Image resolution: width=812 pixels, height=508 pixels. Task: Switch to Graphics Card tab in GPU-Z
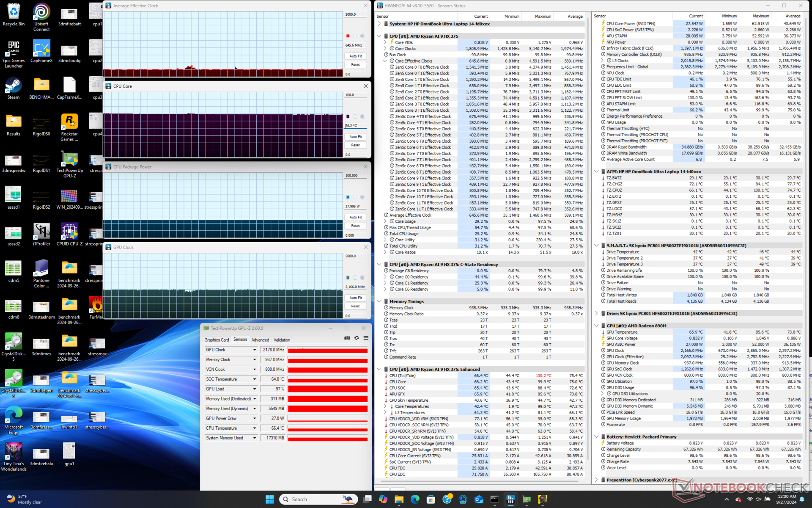217,340
